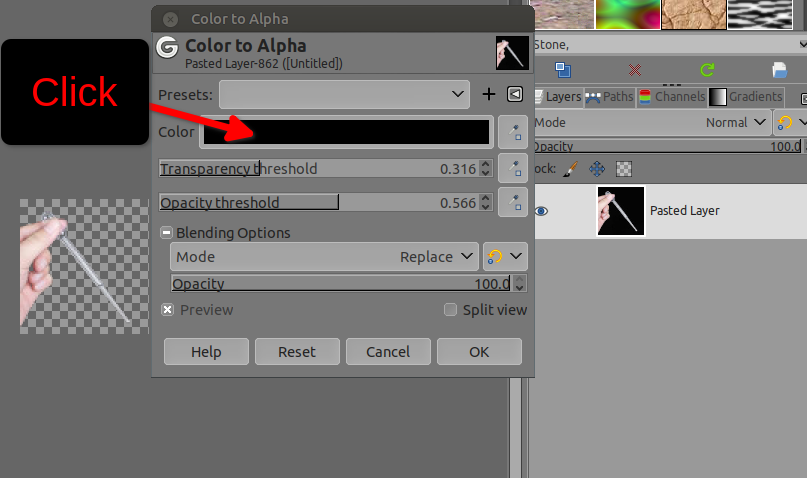Click Transparency threshold spinner arrows
This screenshot has height=478, width=807.
(485, 168)
